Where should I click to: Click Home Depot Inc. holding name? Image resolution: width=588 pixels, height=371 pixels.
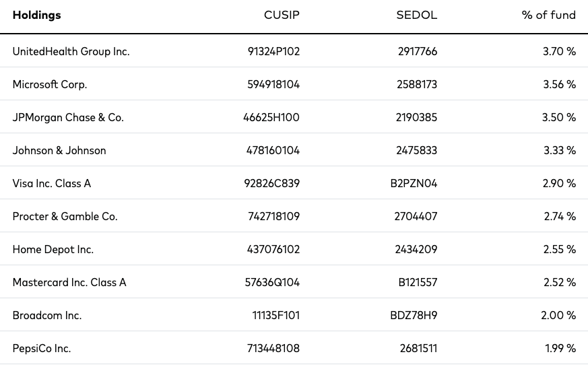(x=53, y=249)
